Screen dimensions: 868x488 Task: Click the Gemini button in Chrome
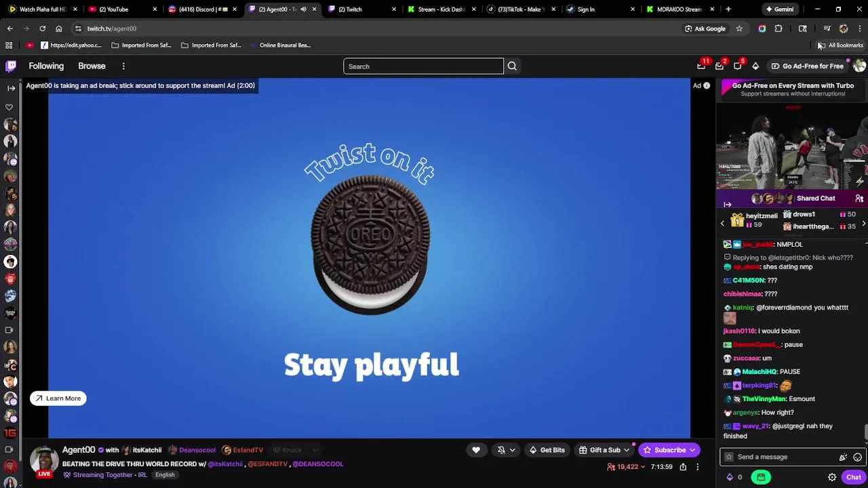(780, 9)
